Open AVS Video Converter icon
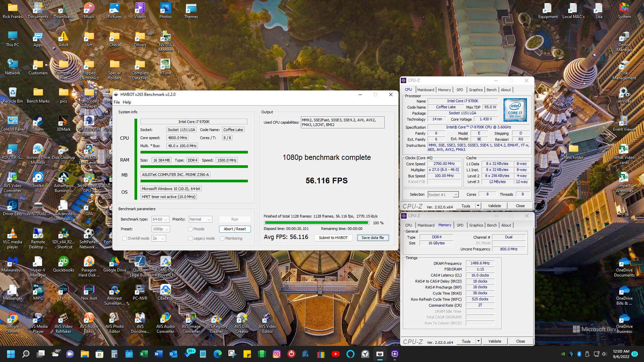Screen dimensions: 644x362 point(12,182)
